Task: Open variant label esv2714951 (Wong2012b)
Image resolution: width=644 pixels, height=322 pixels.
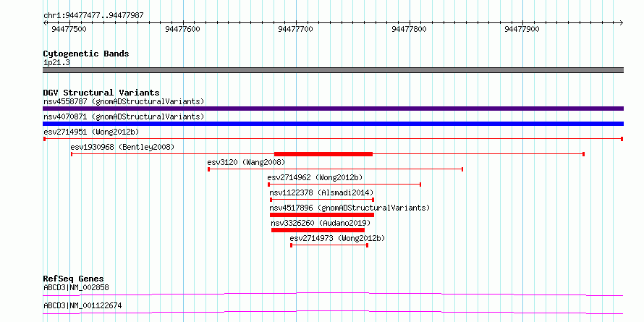Action: (92, 132)
